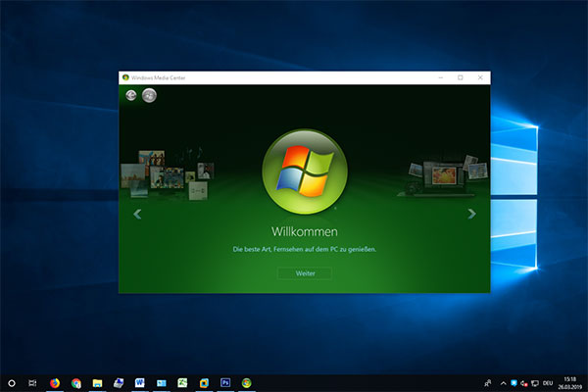Screen dimensions: 588x392
Task: Open Photoshop from the taskbar
Action: [x=225, y=383]
